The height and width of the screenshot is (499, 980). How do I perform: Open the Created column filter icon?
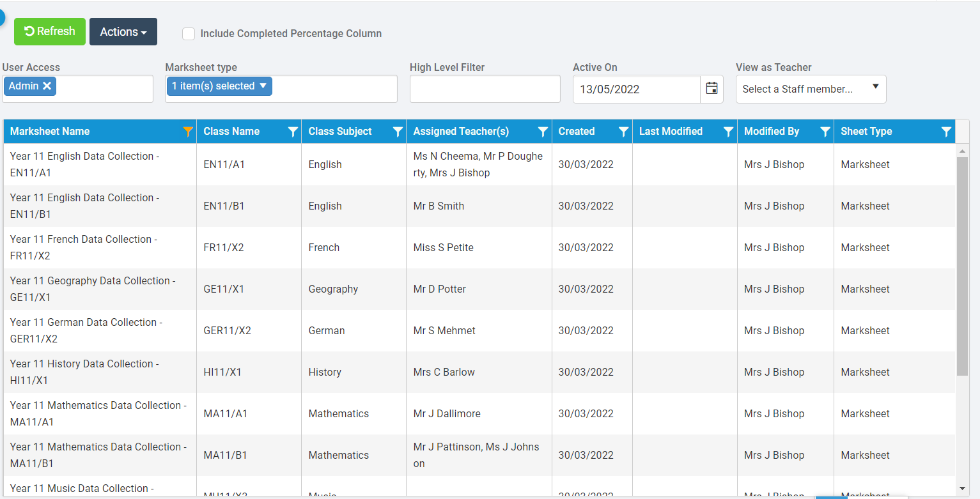(623, 131)
